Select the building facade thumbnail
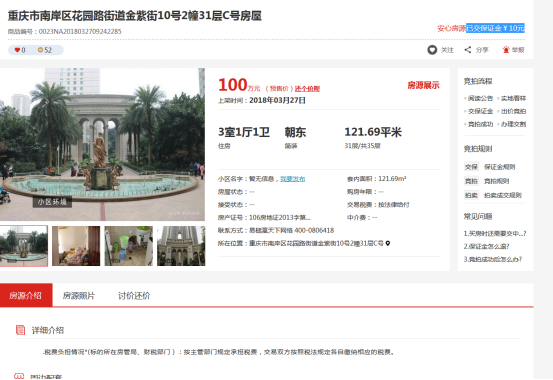Image resolution: width=553 pixels, height=380 pixels. coord(181,246)
